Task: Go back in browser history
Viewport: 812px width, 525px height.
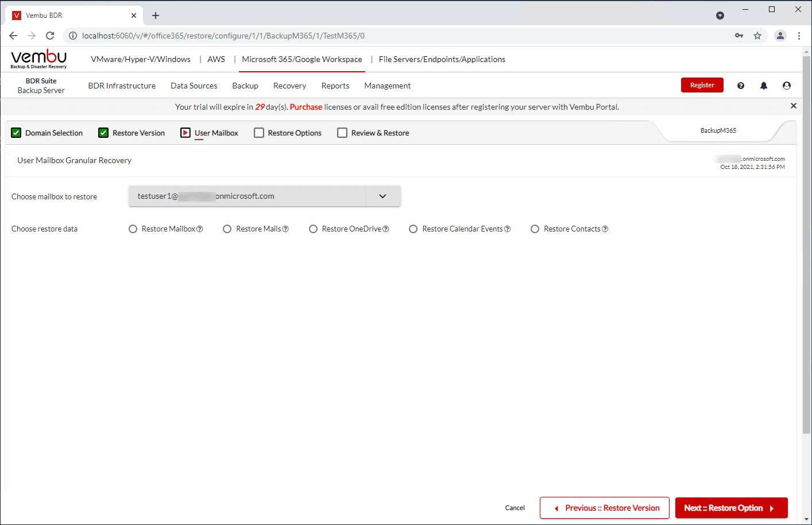Action: tap(13, 36)
